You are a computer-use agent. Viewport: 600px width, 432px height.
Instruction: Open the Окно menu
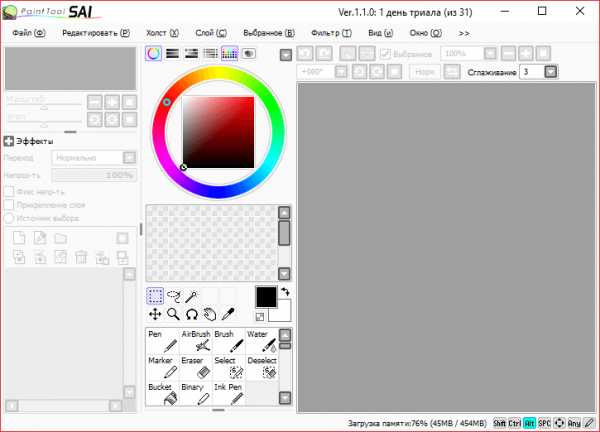426,33
